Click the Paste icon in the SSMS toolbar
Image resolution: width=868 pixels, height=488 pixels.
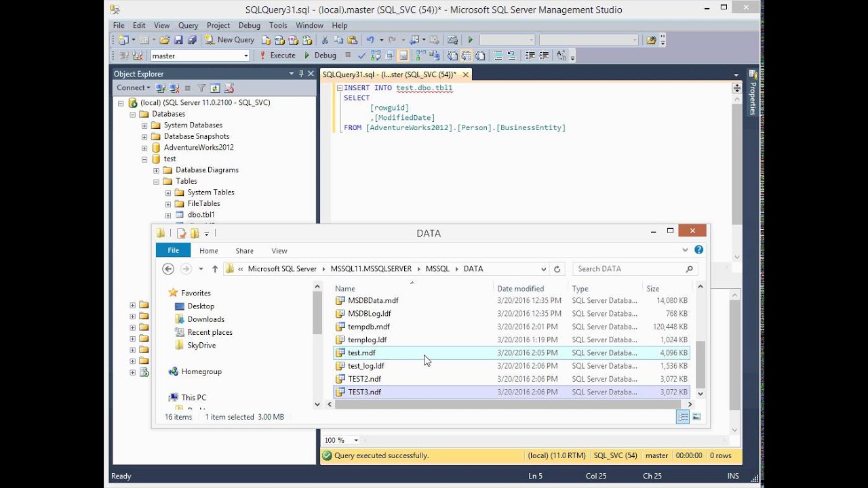coord(352,39)
